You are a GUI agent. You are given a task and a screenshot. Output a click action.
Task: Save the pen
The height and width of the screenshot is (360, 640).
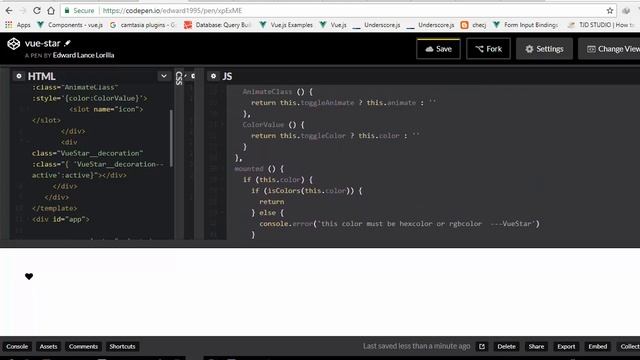[x=438, y=49]
